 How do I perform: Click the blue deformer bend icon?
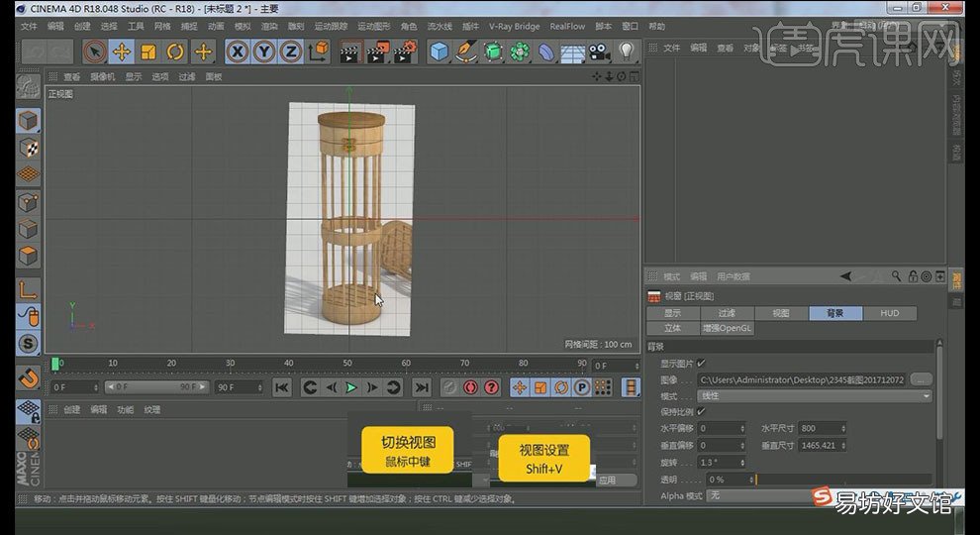[546, 52]
